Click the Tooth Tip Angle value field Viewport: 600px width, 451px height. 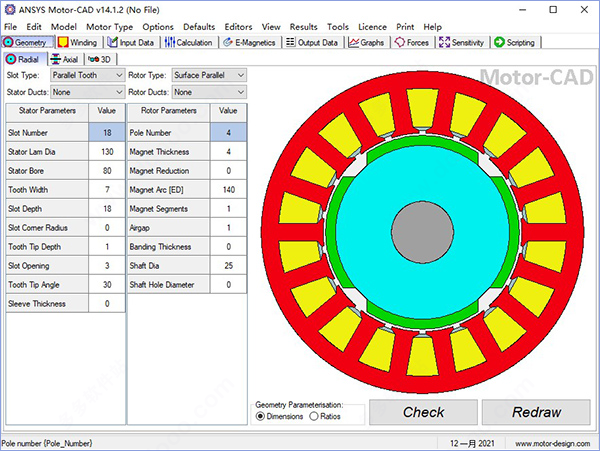coord(107,285)
